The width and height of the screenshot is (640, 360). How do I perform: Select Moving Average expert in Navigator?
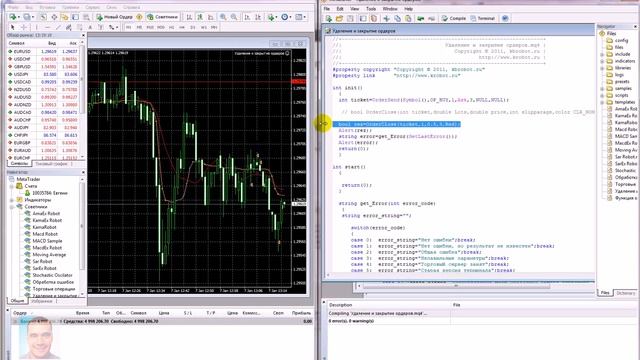pos(49,255)
